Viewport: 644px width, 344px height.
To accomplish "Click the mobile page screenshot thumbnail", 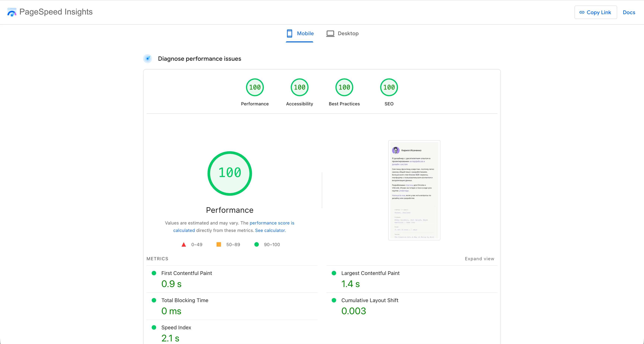I will 414,190.
